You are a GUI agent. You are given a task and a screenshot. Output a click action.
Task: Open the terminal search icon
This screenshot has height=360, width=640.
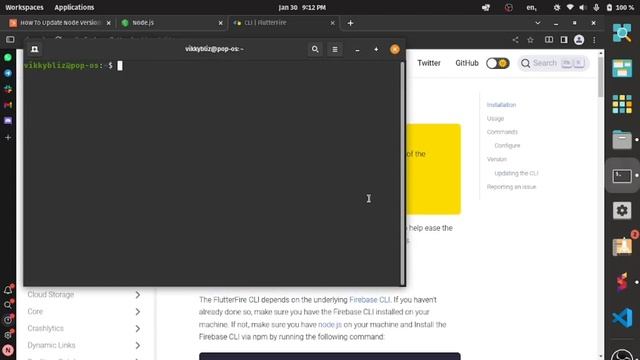[x=315, y=49]
